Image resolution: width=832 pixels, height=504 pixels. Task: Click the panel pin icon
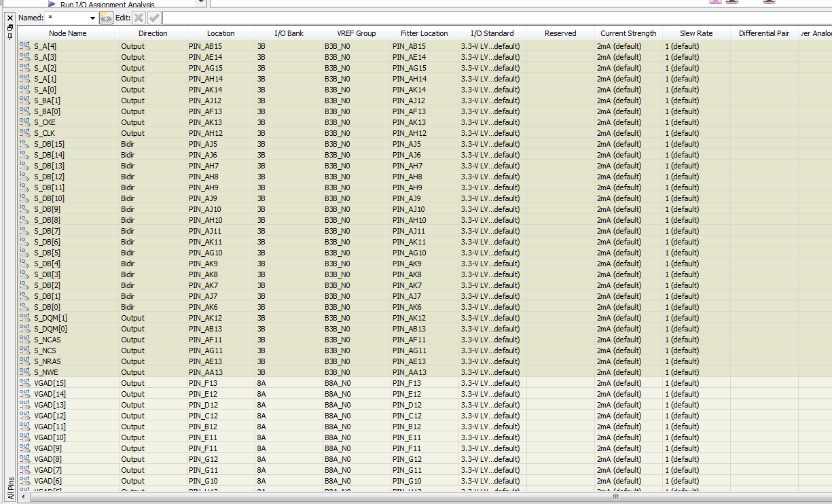click(10, 35)
